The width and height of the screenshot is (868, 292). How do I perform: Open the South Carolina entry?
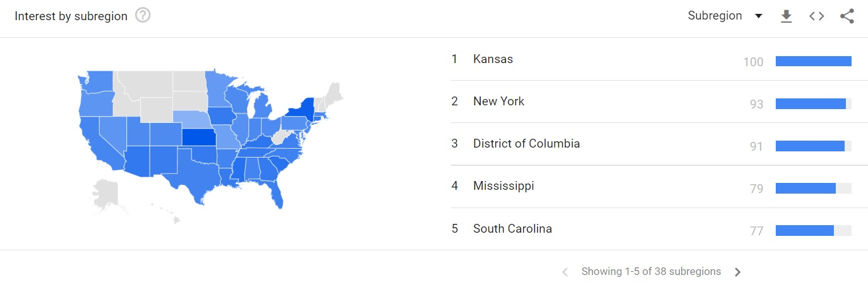click(x=651, y=229)
